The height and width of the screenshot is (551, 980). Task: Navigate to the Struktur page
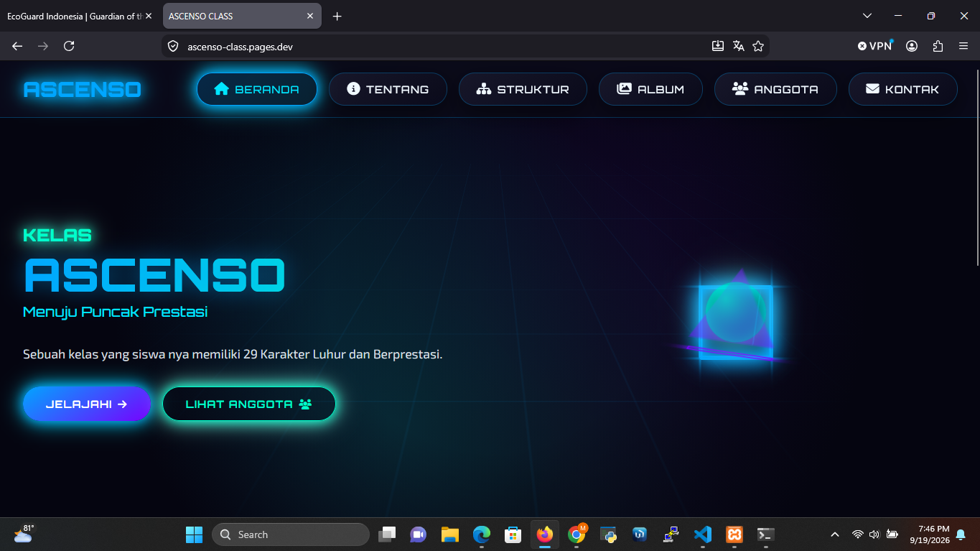pos(523,89)
